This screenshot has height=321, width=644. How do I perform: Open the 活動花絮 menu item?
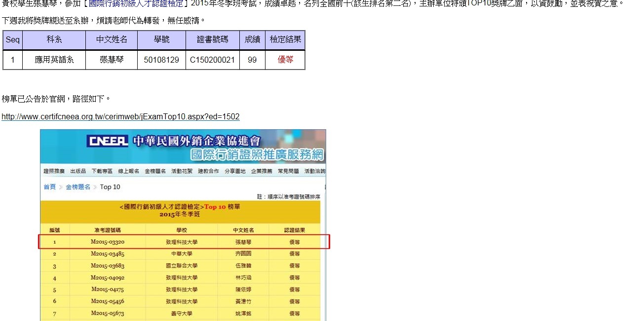point(182,171)
